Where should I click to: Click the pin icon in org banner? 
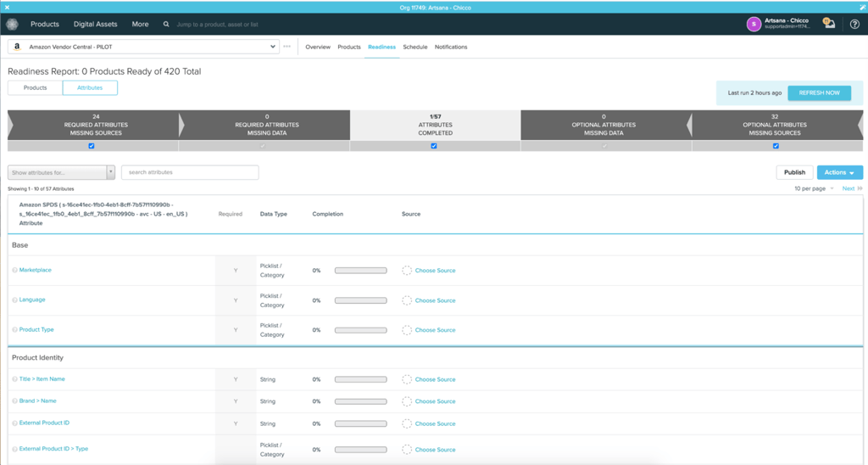coord(862,7)
